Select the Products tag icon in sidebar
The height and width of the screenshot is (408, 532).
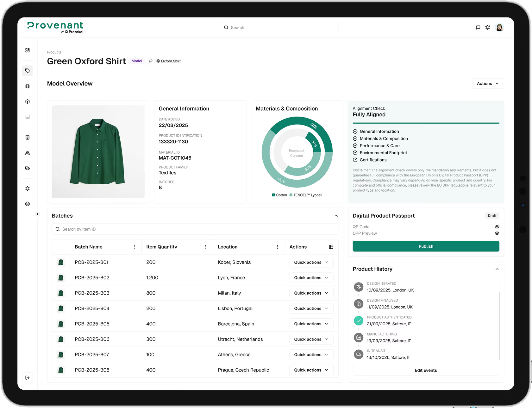point(28,71)
